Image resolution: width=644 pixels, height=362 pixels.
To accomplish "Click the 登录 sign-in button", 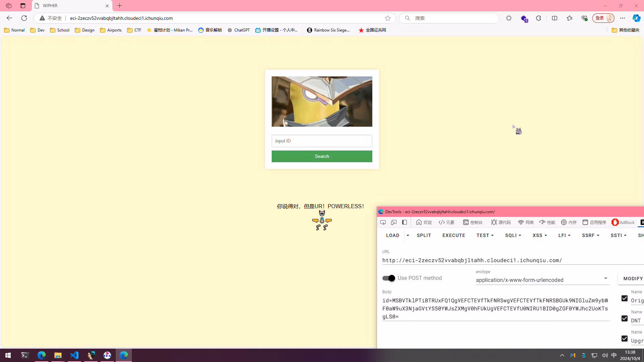I will click(x=603, y=18).
